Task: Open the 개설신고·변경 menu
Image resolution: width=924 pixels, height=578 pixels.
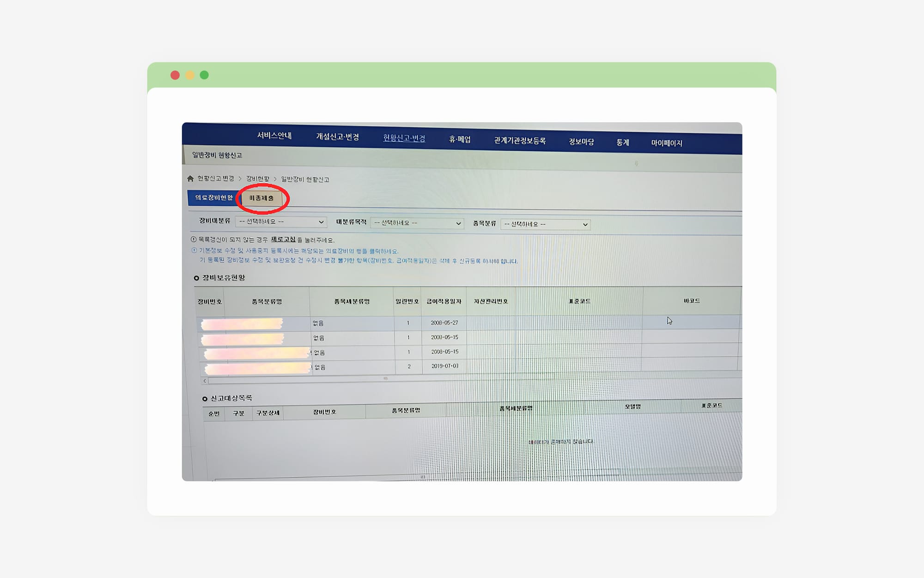Action: coord(337,137)
